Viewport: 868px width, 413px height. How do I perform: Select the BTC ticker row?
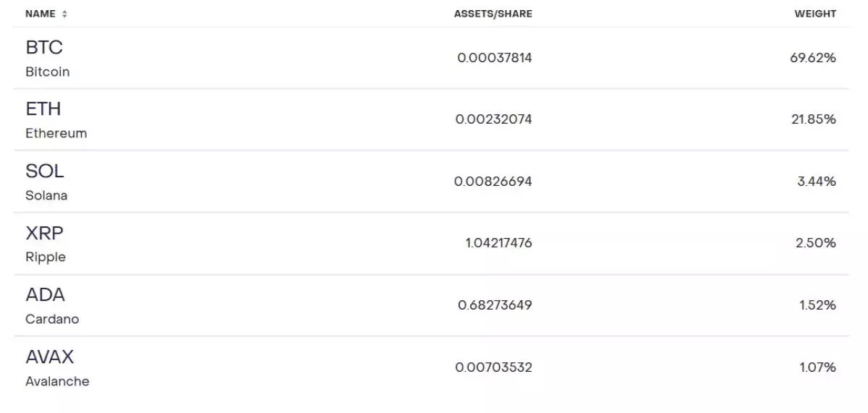431,58
